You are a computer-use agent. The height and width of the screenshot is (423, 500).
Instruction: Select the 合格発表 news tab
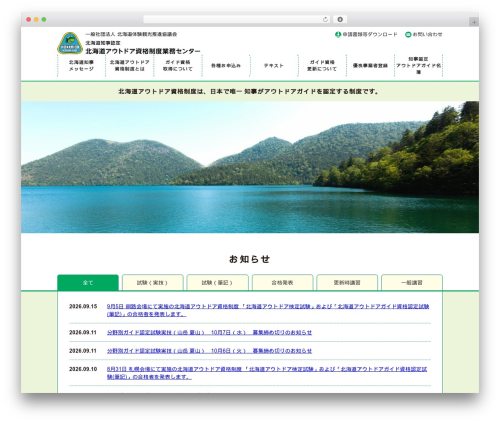(282, 283)
